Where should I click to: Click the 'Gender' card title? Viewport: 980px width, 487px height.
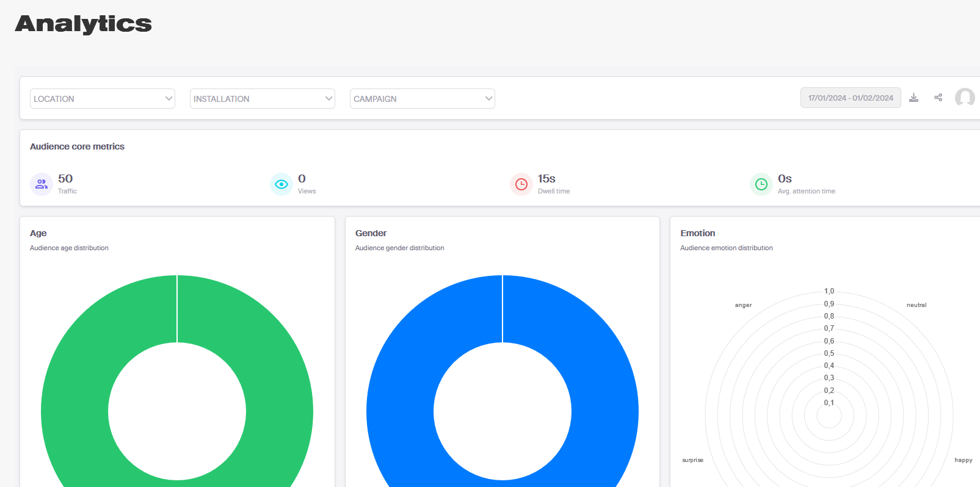371,233
